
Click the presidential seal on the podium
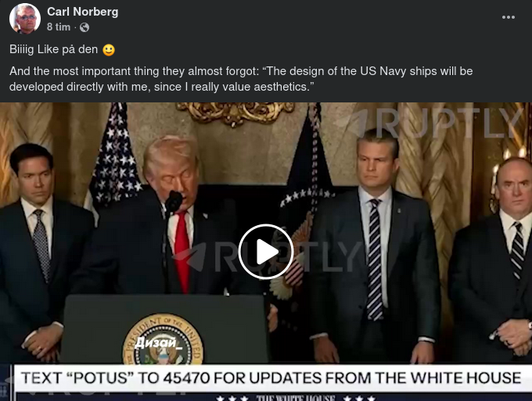tap(163, 339)
